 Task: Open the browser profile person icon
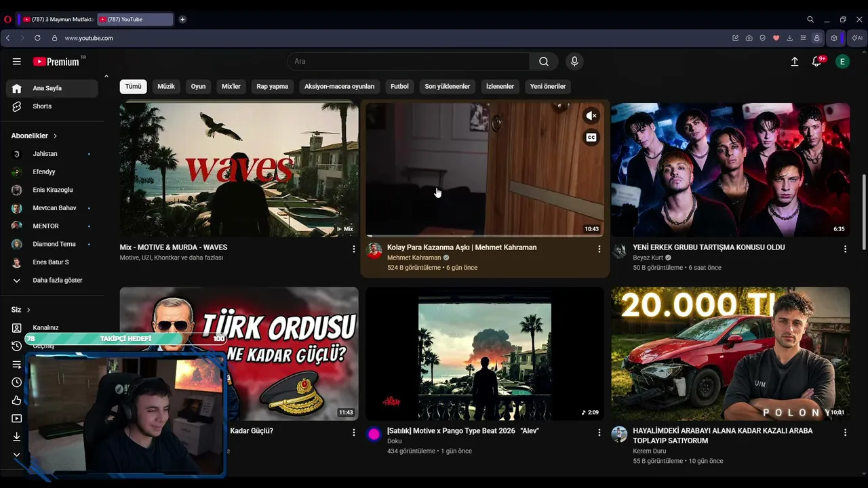(x=816, y=38)
